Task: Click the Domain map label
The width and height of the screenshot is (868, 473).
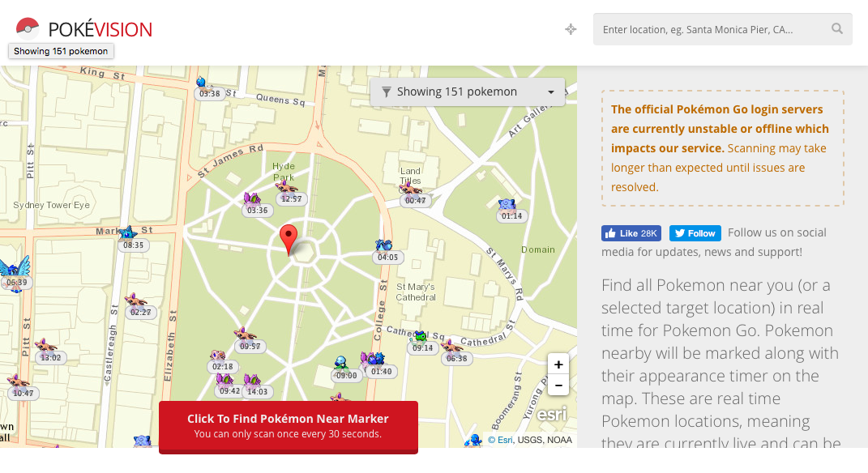Action: (538, 249)
